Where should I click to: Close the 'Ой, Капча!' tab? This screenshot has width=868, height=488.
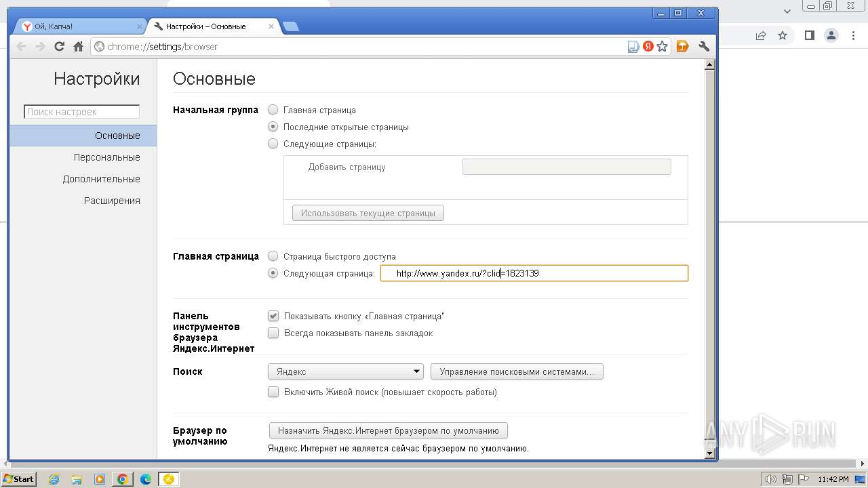point(140,26)
